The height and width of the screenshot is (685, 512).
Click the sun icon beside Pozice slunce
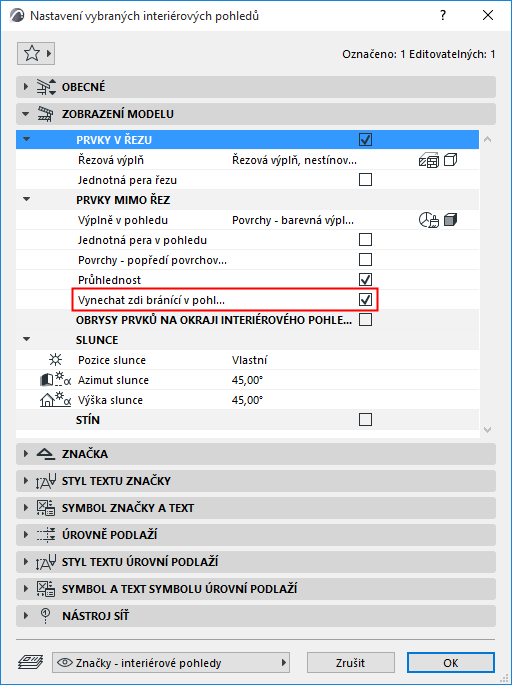coord(55,360)
